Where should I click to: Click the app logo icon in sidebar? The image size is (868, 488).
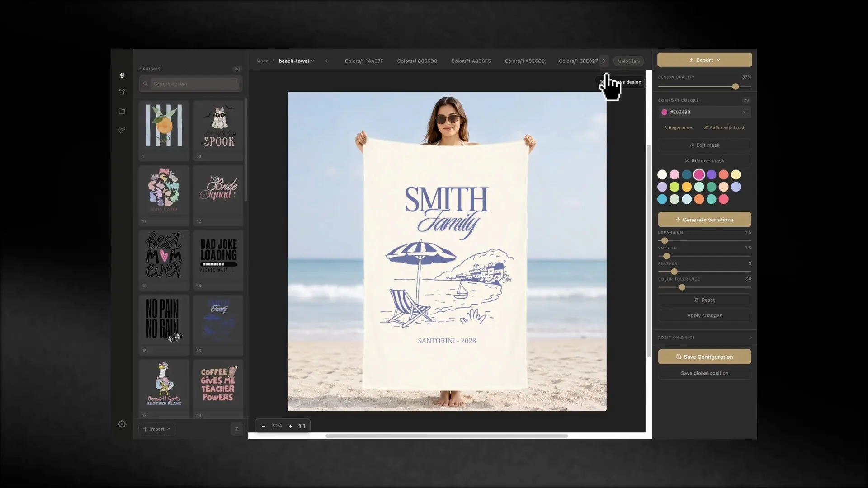click(122, 75)
